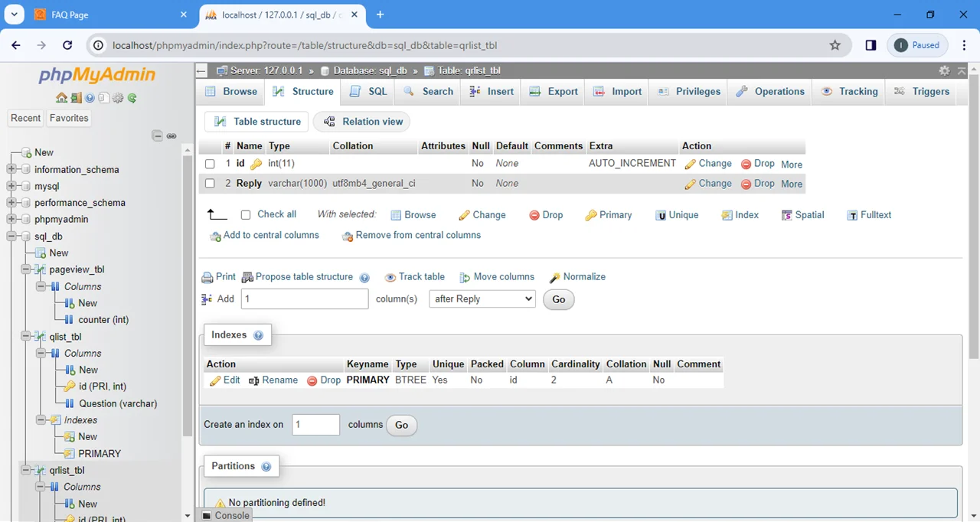This screenshot has width=980, height=522.
Task: Expand the information_schema database node
Action: [x=11, y=170]
